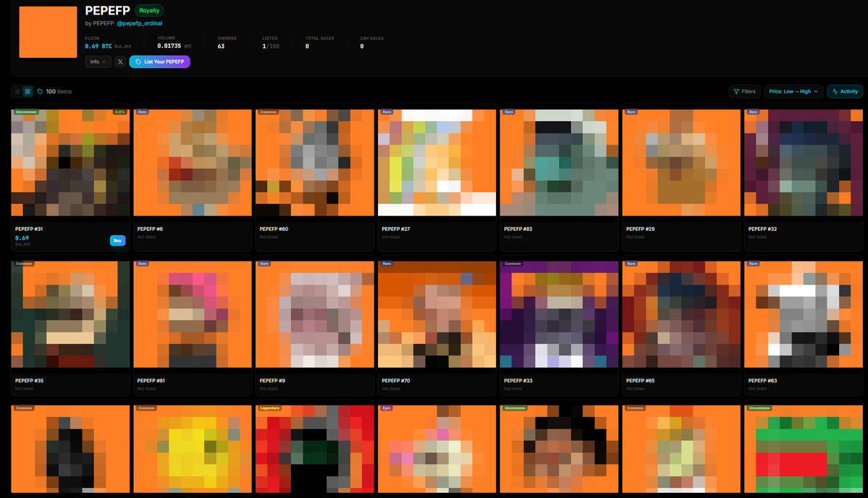Click the PEPEFP #27 title text
The width and height of the screenshot is (868, 498).
click(x=396, y=229)
